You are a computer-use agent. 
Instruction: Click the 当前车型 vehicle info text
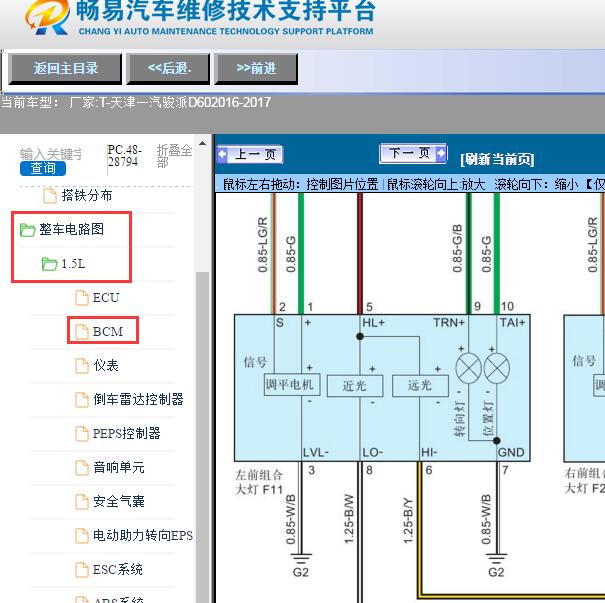(x=135, y=103)
